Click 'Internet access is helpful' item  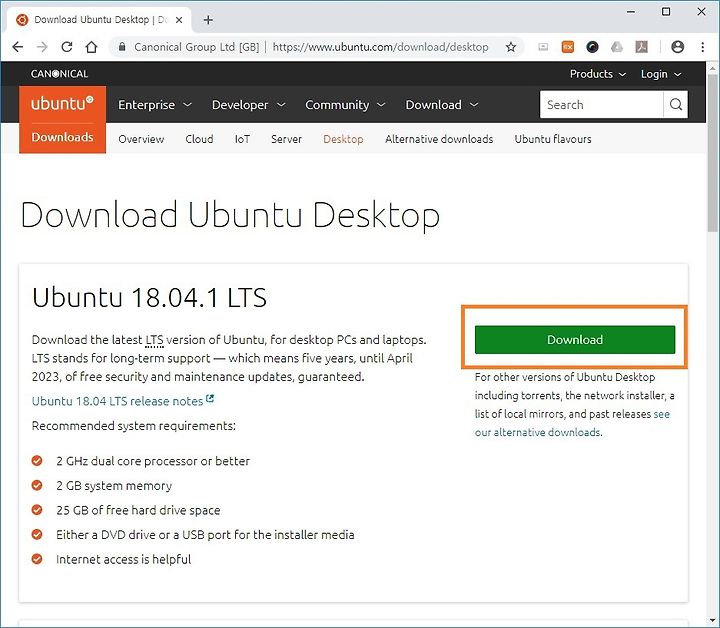(x=124, y=559)
